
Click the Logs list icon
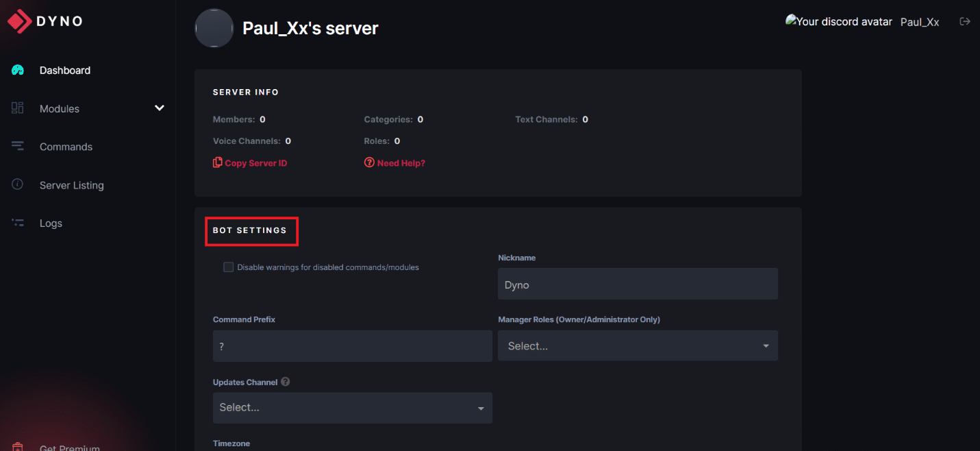pyautogui.click(x=18, y=223)
